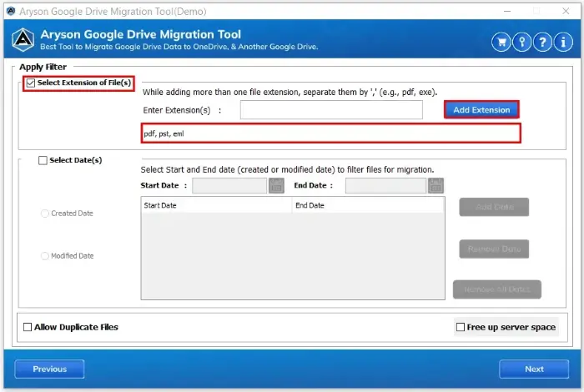Click the Remove Date button
Image resolution: width=584 pixels, height=392 pixels.
(x=494, y=249)
